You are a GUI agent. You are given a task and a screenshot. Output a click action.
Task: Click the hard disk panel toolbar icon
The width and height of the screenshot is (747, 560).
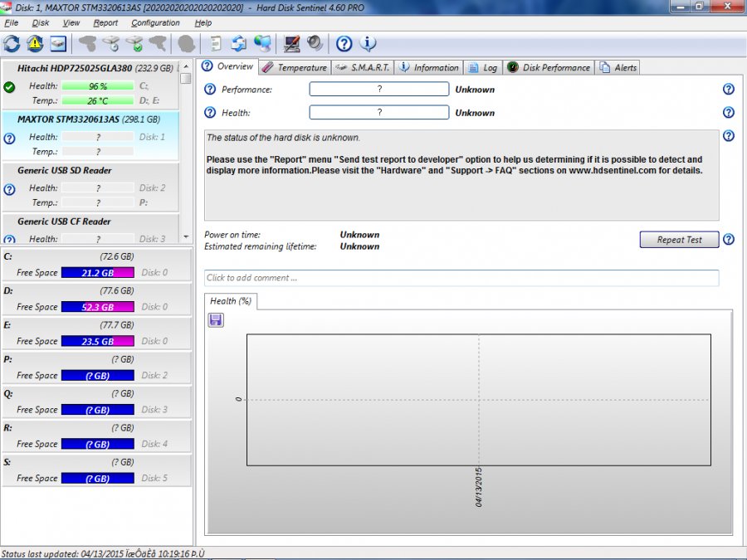tap(58, 44)
